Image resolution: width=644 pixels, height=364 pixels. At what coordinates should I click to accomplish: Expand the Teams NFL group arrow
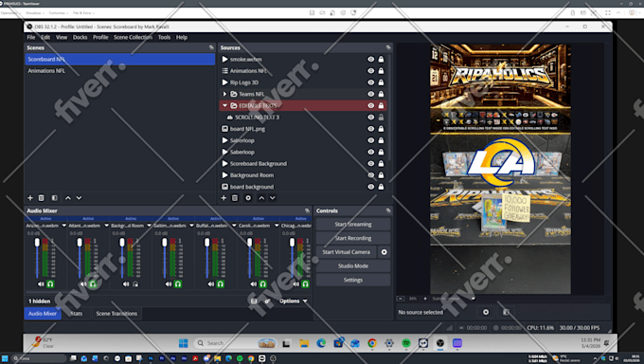[224, 94]
